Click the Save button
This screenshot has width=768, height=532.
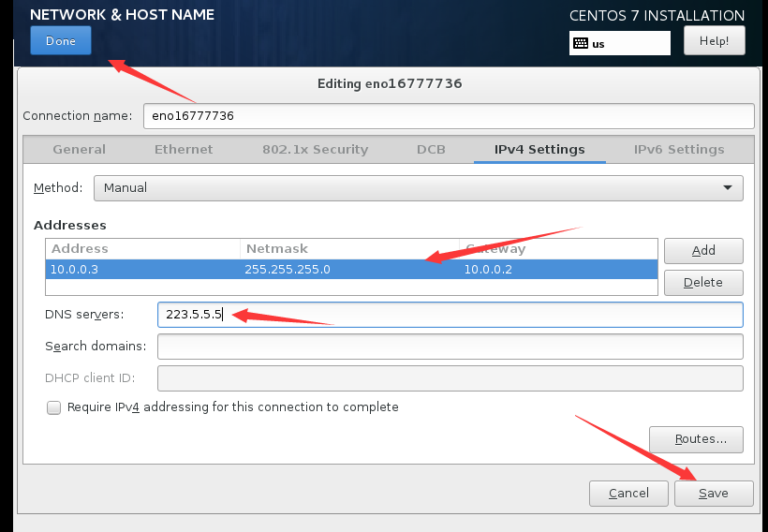click(714, 494)
